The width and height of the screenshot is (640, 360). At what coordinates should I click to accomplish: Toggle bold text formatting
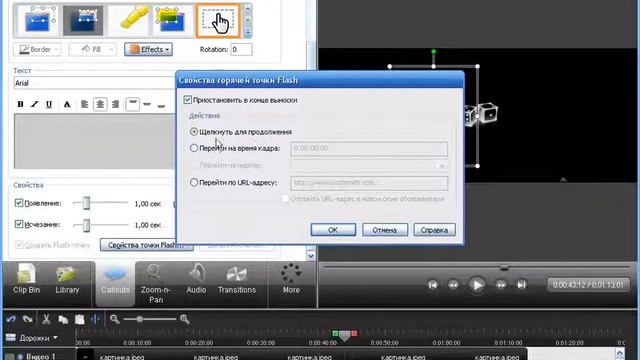pos(20,104)
